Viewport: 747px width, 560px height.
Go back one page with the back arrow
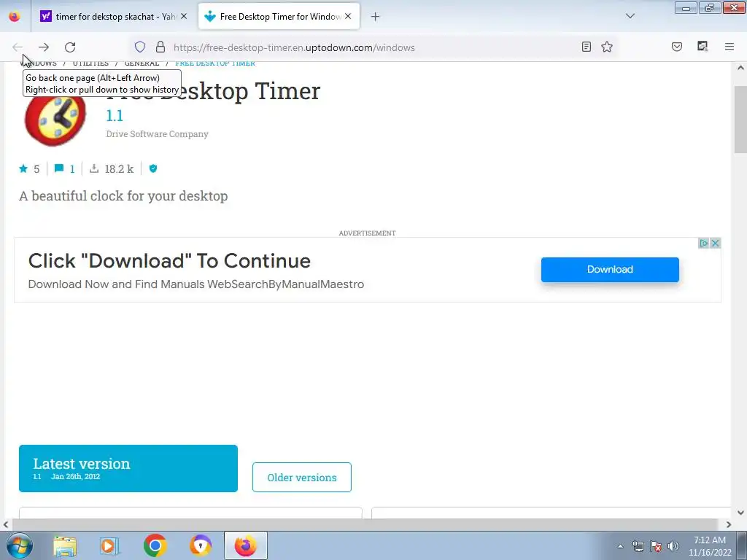point(18,47)
